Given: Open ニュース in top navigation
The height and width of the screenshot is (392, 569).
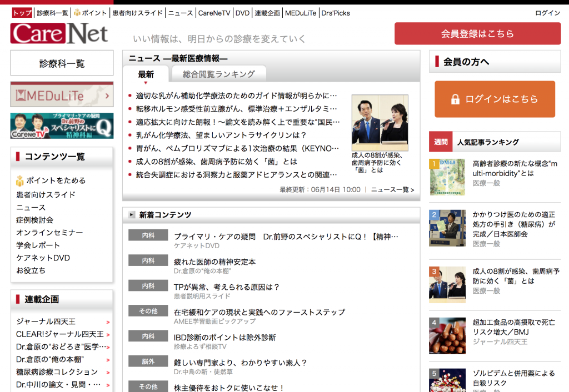Looking at the screenshot, I should pos(181,13).
